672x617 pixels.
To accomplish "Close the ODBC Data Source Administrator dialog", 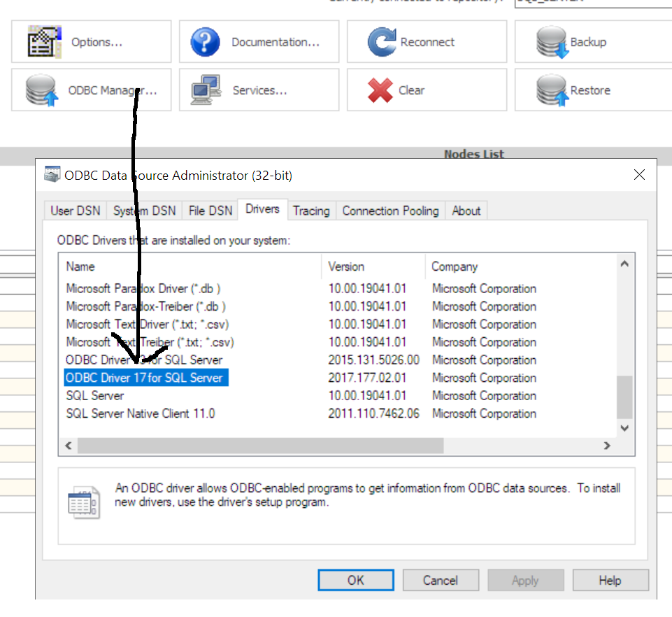I will [639, 174].
